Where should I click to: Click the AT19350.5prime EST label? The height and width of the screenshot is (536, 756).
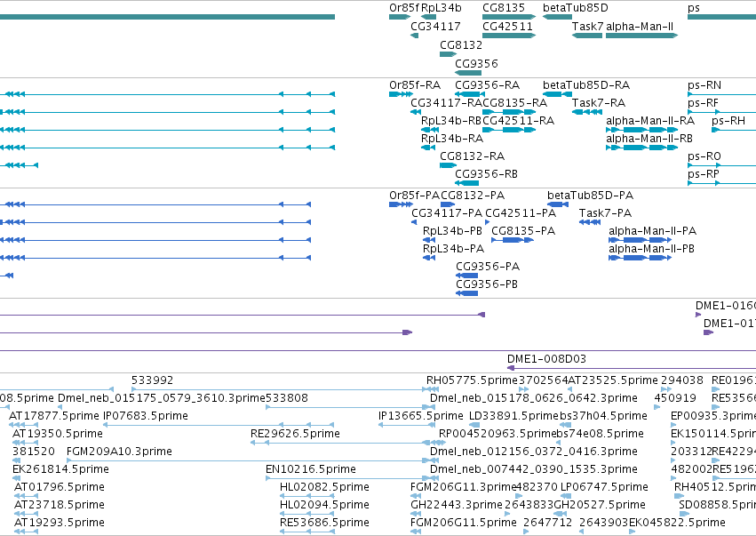(x=58, y=434)
